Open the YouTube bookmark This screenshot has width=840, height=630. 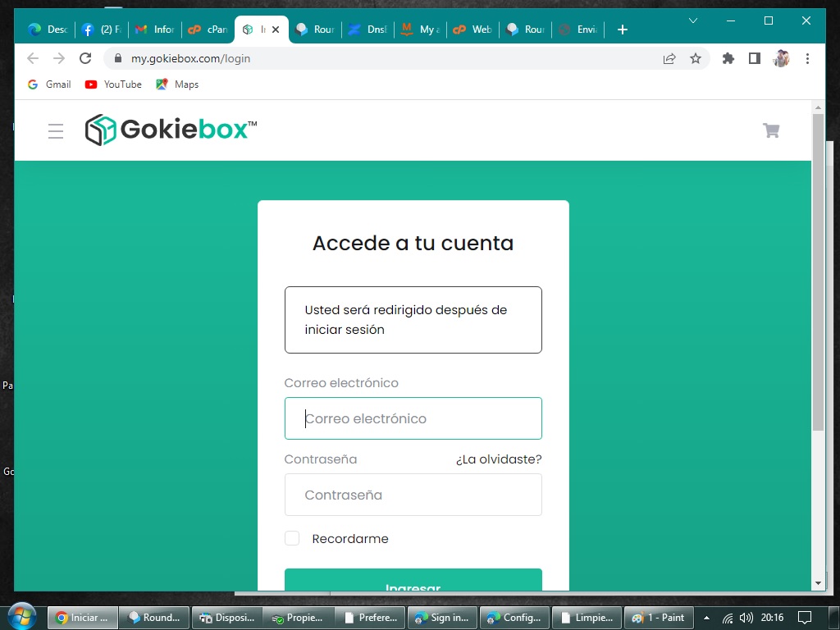click(113, 84)
